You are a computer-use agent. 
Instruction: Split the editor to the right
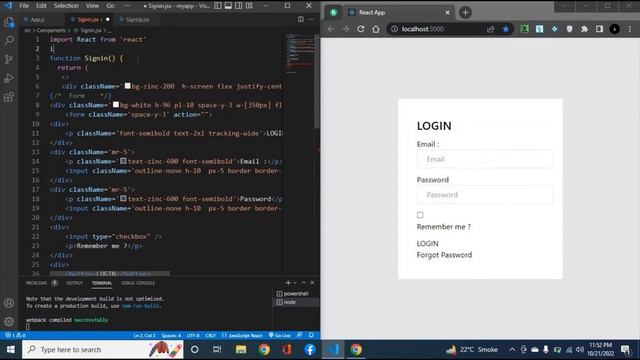300,19
